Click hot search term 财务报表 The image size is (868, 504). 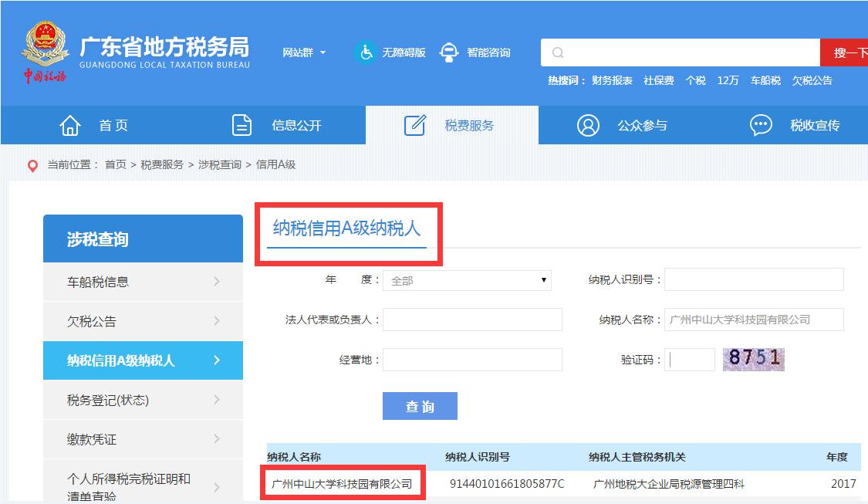click(x=612, y=81)
